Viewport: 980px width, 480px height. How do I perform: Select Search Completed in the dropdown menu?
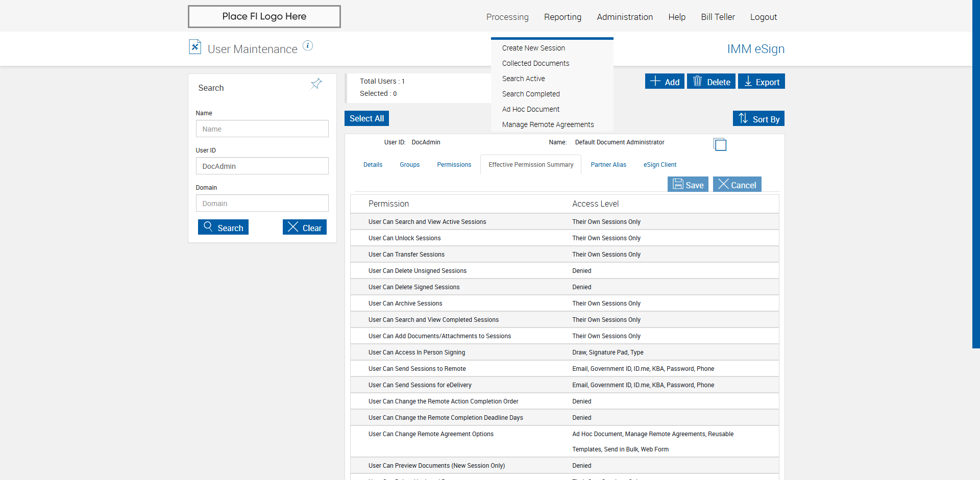(x=531, y=94)
